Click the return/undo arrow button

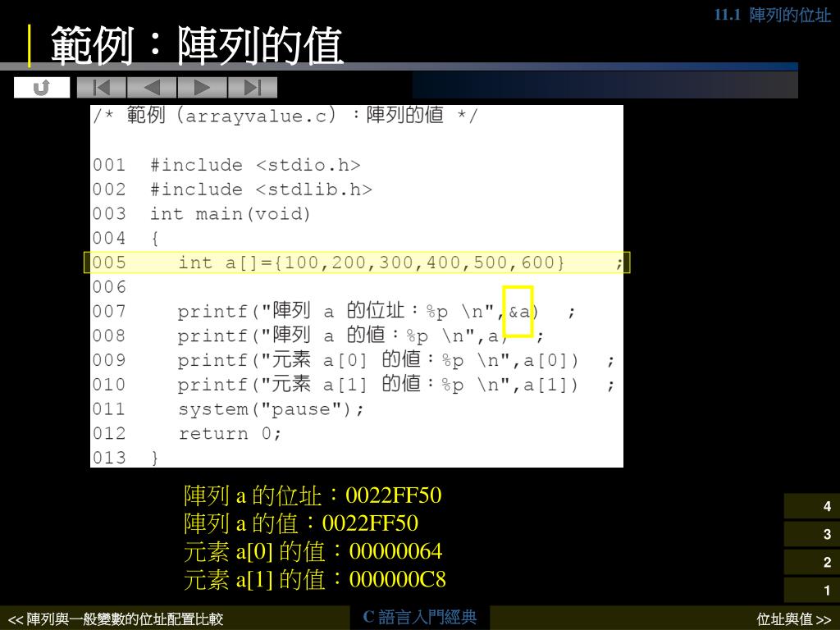[42, 87]
